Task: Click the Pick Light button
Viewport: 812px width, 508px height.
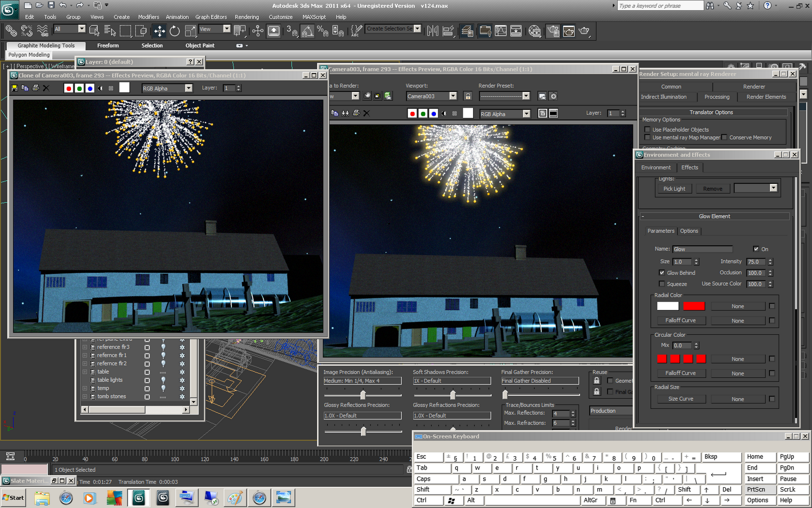Action: [674, 188]
